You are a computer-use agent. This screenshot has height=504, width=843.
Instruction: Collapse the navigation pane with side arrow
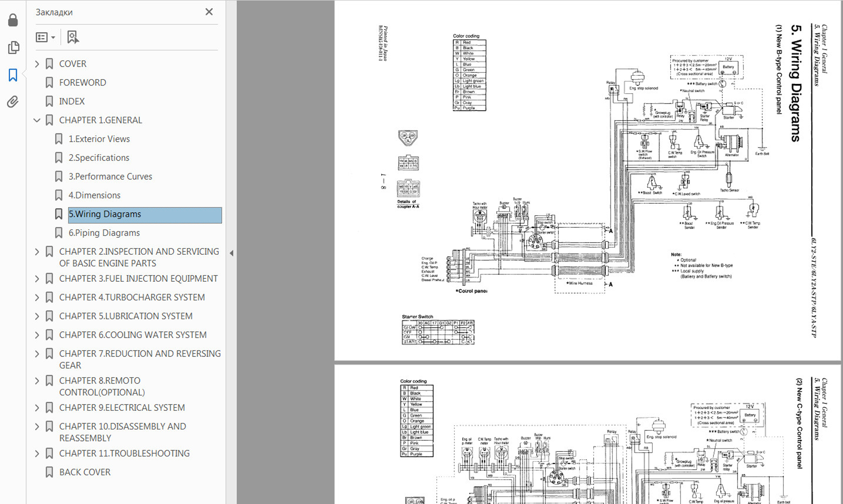(x=231, y=253)
